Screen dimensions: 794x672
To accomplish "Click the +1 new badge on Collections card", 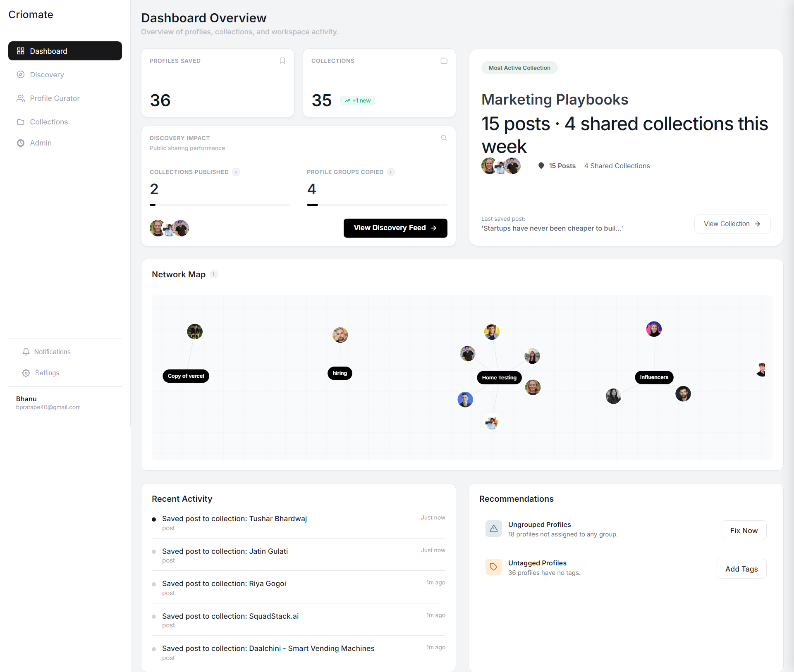I will pyautogui.click(x=357, y=100).
